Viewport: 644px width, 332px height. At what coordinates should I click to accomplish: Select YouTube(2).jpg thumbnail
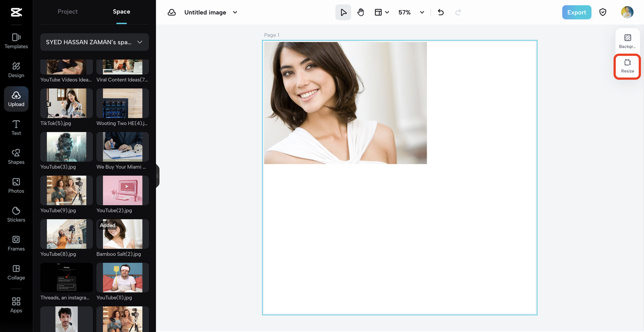coord(123,190)
